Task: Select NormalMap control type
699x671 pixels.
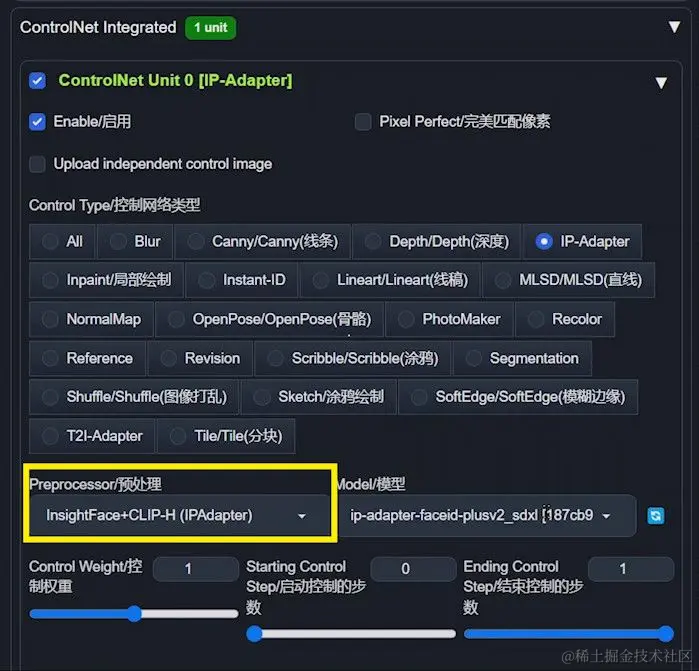Action: 91,319
